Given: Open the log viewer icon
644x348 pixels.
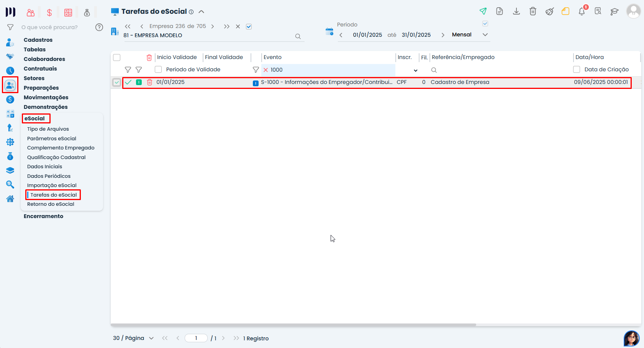Looking at the screenshot, I should pyautogui.click(x=598, y=12).
